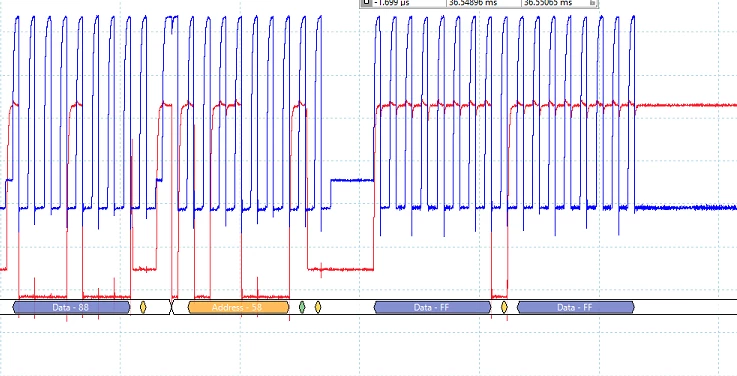Click the green marker after Address - 58
737x376 pixels.
302,307
